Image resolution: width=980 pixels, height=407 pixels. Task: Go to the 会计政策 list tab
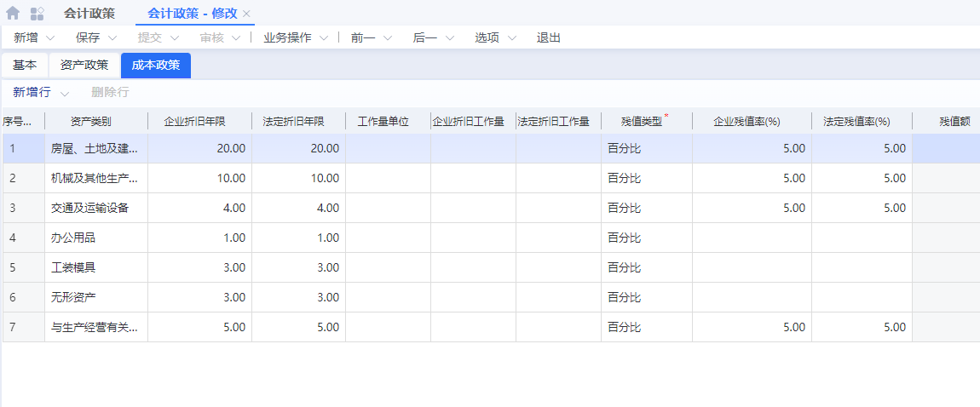coord(89,14)
